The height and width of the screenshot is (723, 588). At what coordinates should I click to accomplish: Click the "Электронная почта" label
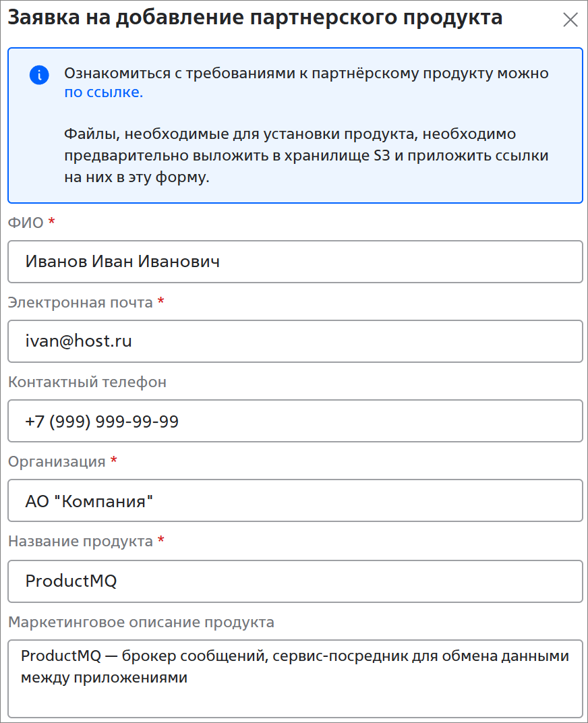point(80,302)
